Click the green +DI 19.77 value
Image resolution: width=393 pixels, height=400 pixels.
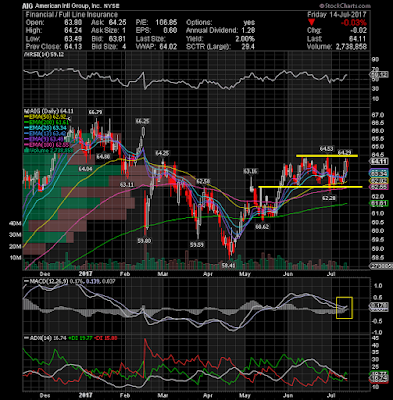pos(81,338)
